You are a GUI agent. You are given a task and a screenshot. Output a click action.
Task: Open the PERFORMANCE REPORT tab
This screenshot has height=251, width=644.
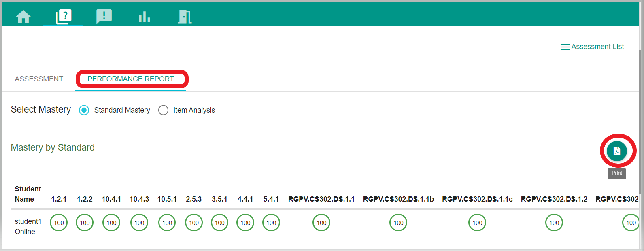(130, 79)
